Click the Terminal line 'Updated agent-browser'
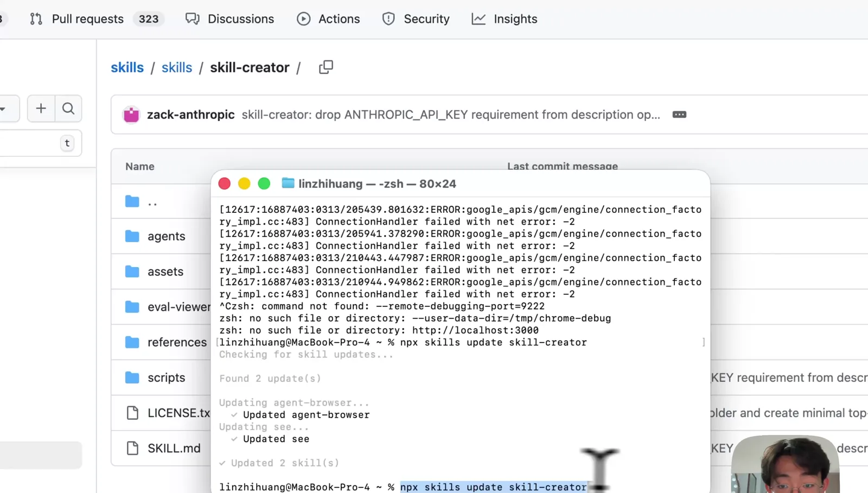This screenshot has width=868, height=493. (x=307, y=415)
